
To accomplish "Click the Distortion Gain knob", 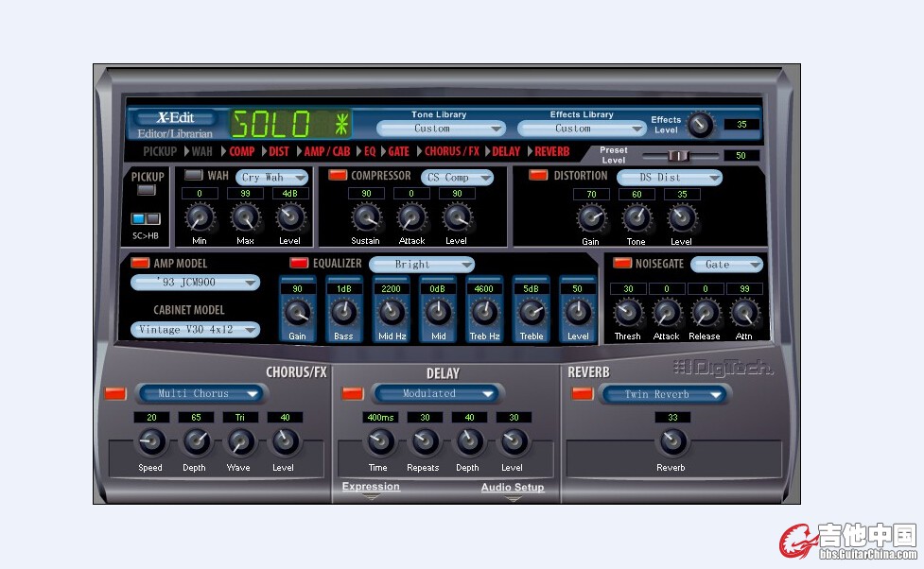I will click(591, 218).
